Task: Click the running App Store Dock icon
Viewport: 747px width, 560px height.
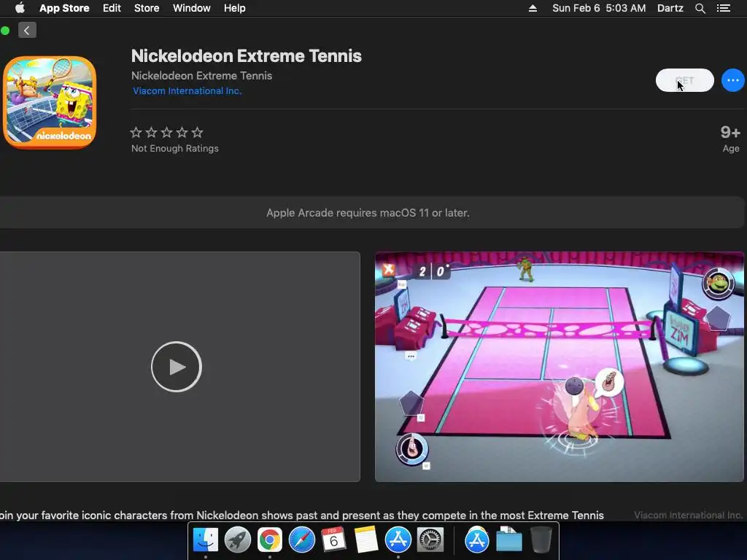Action: tap(398, 540)
